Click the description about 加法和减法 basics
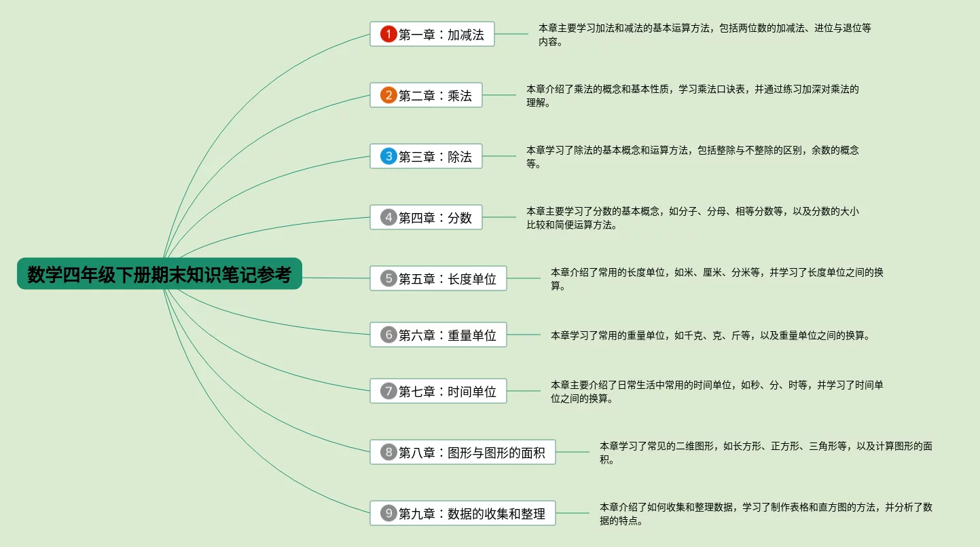 click(x=704, y=35)
